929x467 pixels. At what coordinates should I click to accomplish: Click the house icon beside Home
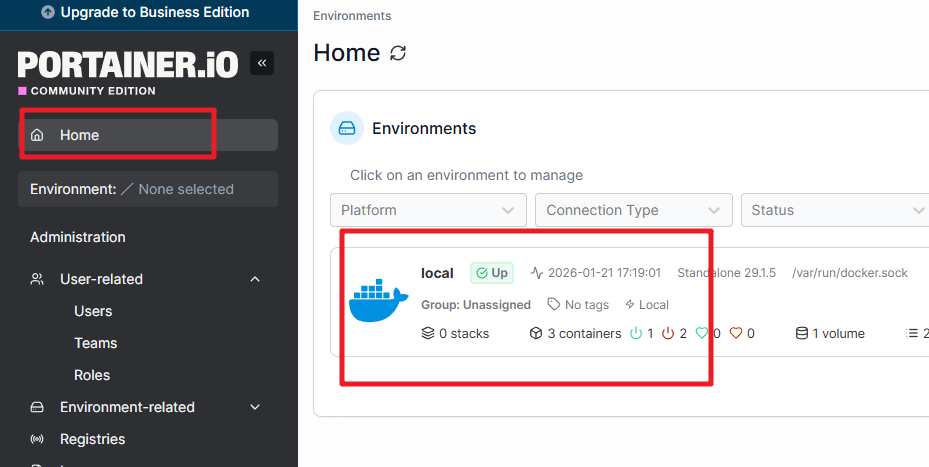(37, 135)
